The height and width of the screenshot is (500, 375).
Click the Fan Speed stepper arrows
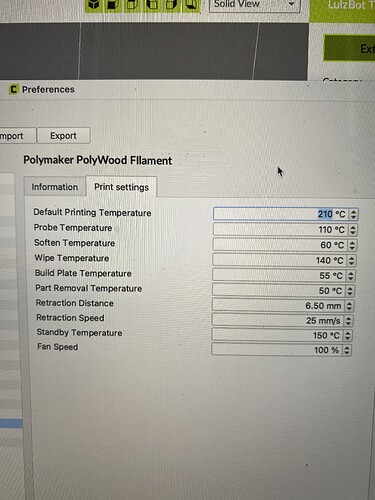347,350
